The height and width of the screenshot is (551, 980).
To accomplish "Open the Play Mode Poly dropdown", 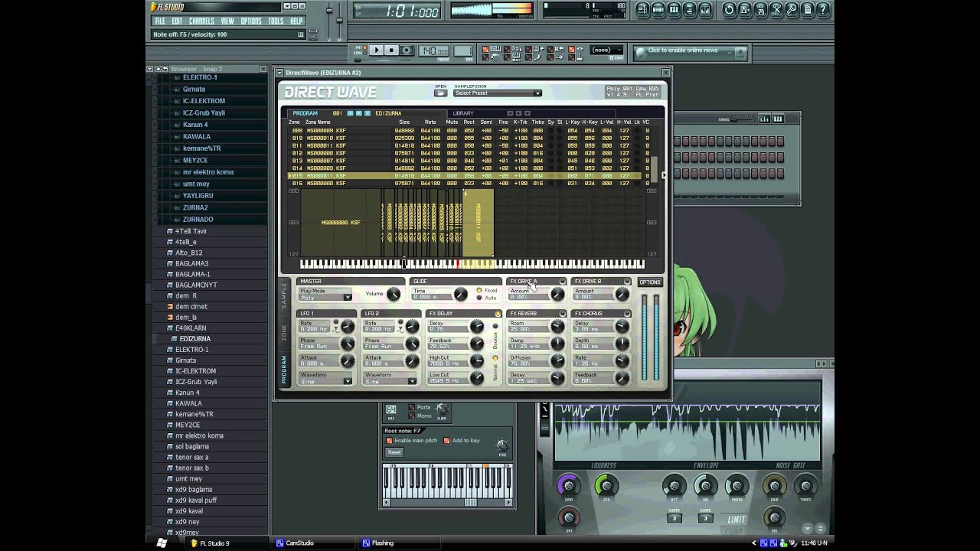I will click(325, 298).
